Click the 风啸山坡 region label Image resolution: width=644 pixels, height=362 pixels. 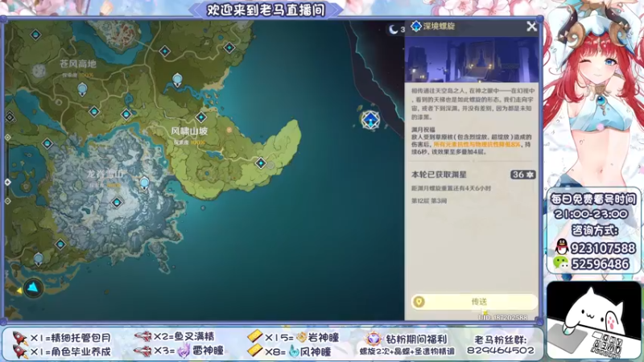coord(189,131)
